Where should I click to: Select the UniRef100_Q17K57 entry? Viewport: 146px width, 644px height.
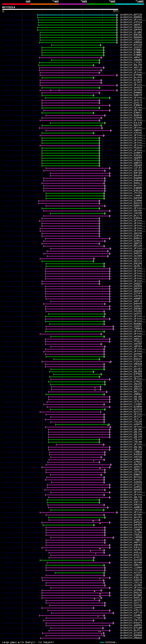click(131, 82)
